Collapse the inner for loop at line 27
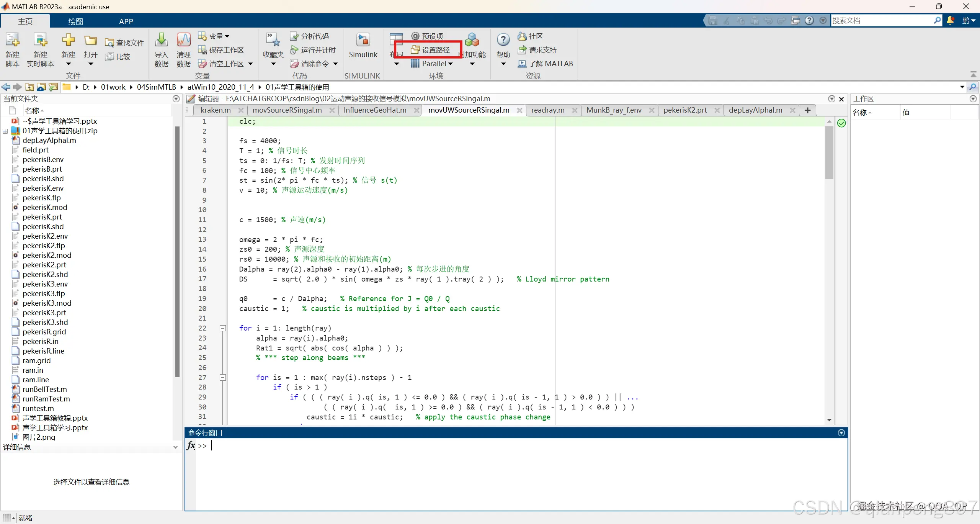 click(222, 378)
